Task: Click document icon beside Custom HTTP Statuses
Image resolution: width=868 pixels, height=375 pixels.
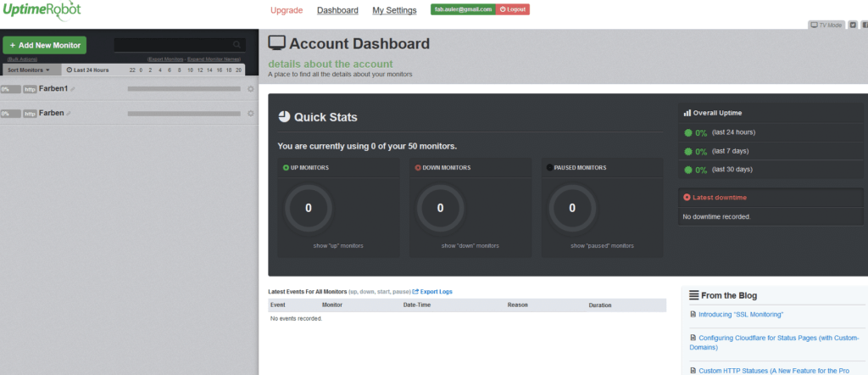Action: 693,371
